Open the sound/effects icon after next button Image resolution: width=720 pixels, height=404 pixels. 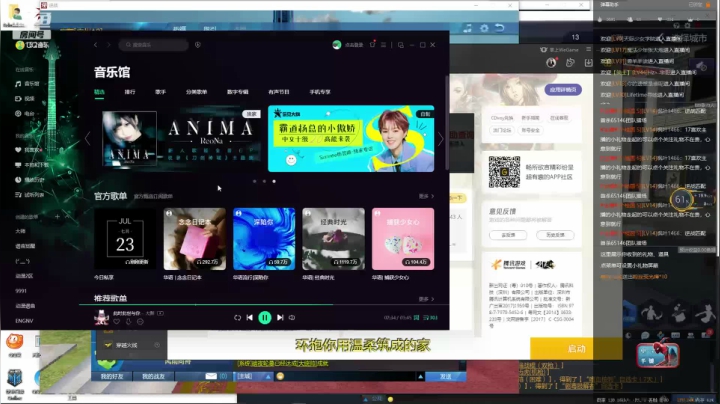tap(292, 318)
